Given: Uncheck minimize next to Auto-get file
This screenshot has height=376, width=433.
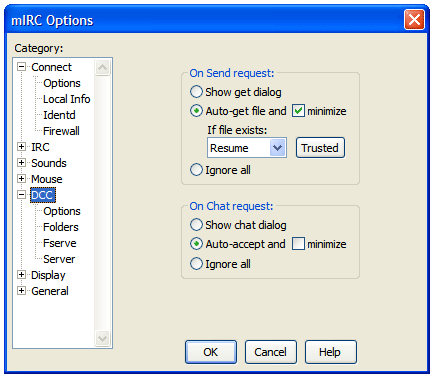Looking at the screenshot, I should click(298, 111).
